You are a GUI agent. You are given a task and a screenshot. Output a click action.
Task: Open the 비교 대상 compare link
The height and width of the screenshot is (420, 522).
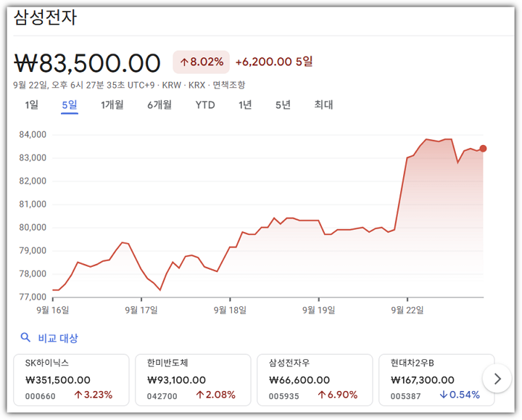[58, 338]
